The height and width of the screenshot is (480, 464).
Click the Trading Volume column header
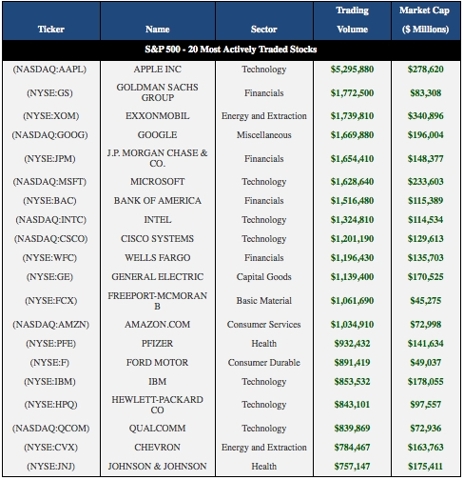[352, 20]
